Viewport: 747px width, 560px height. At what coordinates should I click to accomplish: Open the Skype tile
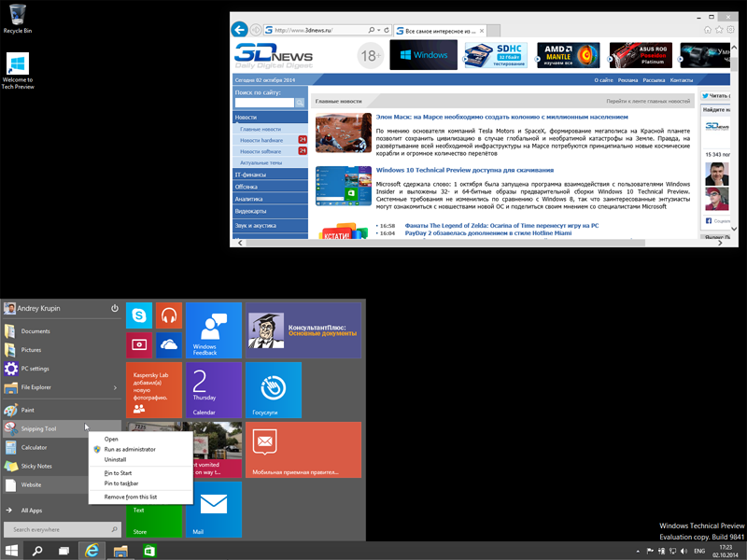pos(139,315)
